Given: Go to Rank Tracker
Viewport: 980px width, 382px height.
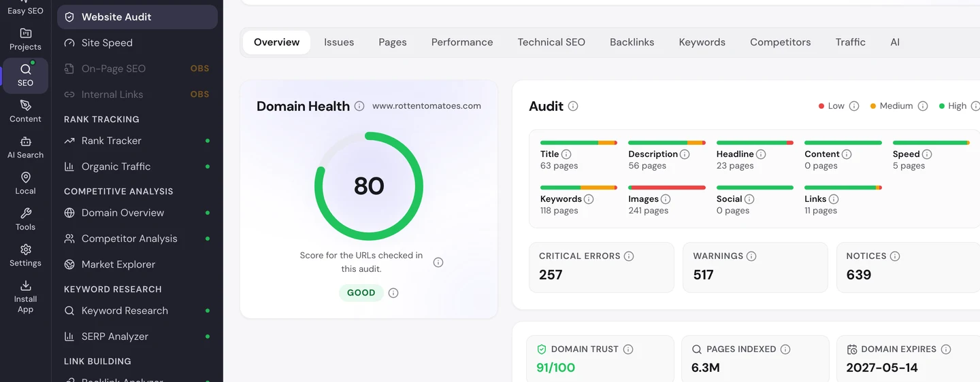Looking at the screenshot, I should coord(137,141).
